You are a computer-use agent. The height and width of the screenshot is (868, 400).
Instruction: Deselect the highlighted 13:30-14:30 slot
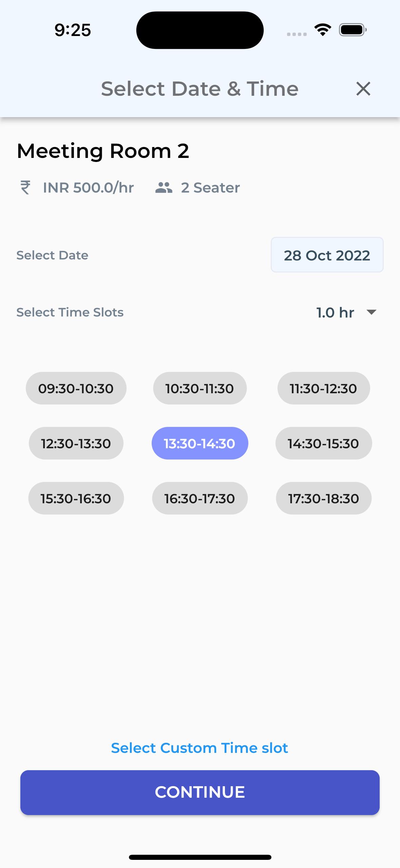pyautogui.click(x=200, y=443)
